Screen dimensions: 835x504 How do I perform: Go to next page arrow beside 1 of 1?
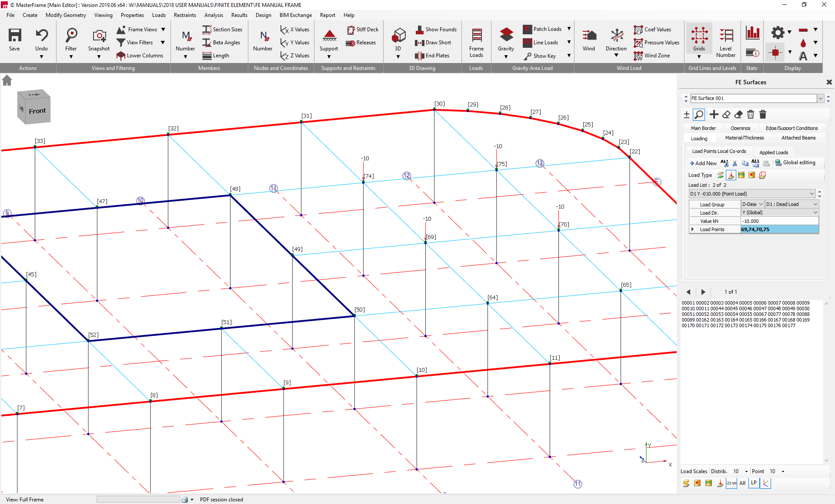703,292
